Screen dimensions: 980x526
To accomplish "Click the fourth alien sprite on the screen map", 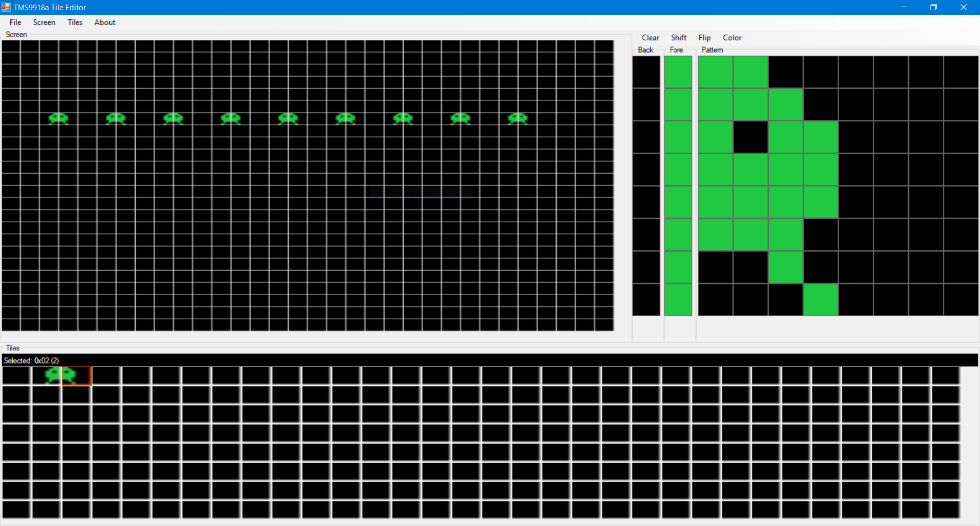I will point(231,118).
